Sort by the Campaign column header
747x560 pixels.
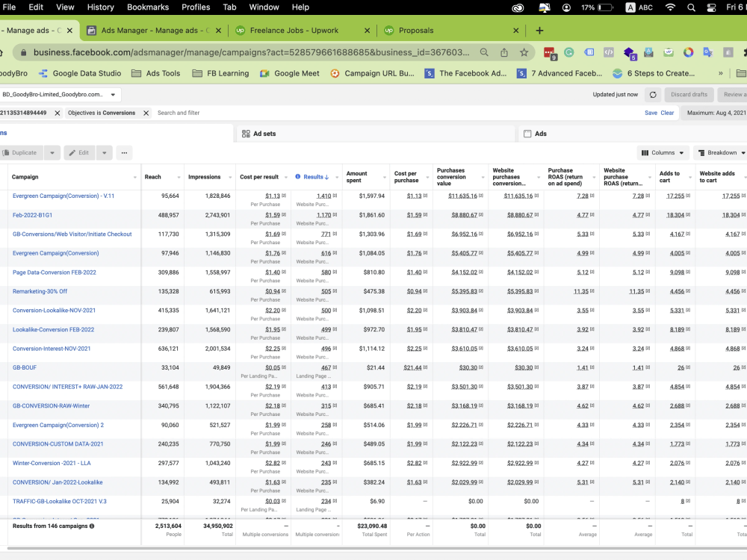25,177
